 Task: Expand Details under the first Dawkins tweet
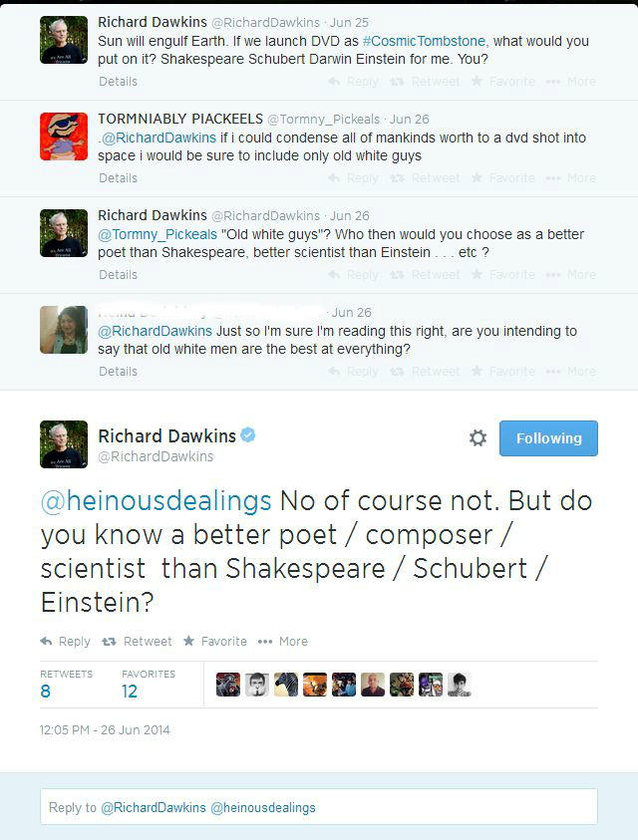pyautogui.click(x=118, y=82)
